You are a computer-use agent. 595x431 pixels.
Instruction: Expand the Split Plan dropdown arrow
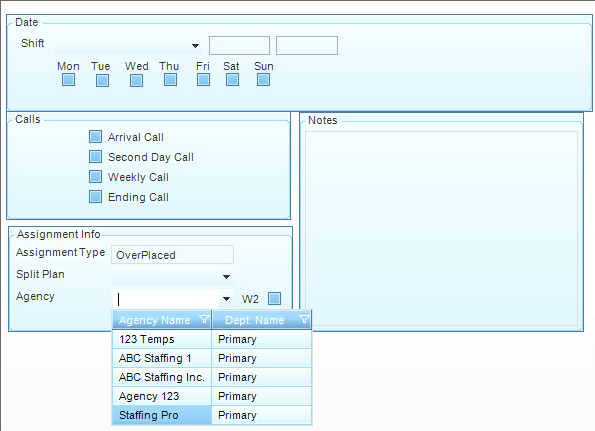coord(227,277)
